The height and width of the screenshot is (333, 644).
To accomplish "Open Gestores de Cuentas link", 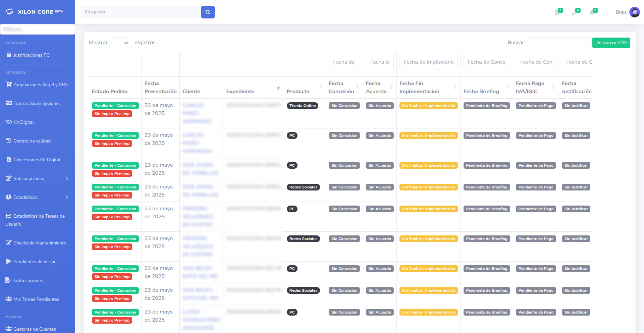I will coord(35,329).
